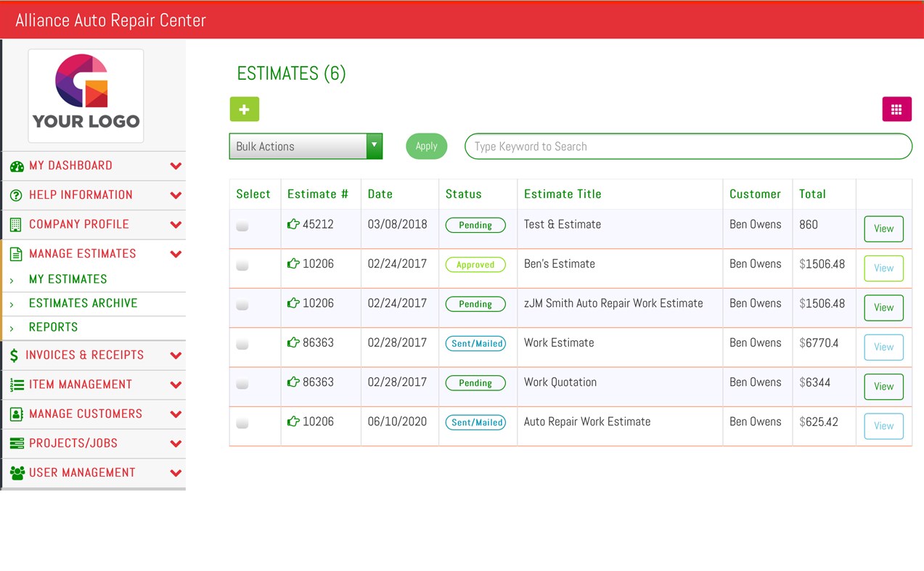Tick the checkbox for the Work Quotation row
This screenshot has width=924, height=571.
(242, 383)
